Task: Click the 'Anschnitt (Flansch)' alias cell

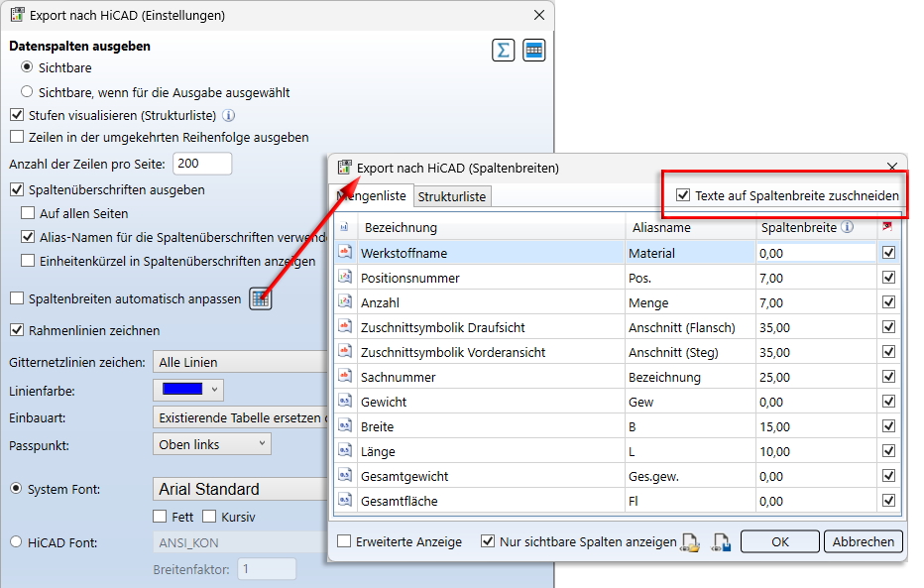Action: click(691, 327)
